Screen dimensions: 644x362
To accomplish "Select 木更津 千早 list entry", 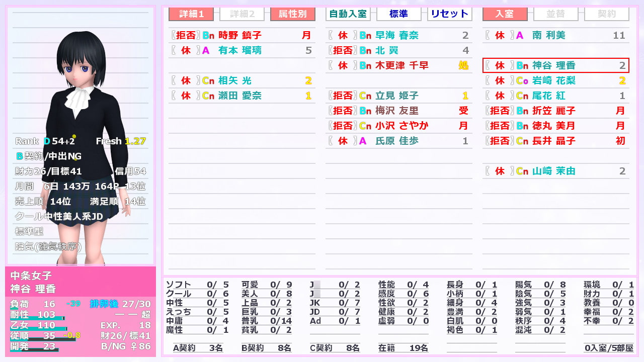I will pos(398,65).
